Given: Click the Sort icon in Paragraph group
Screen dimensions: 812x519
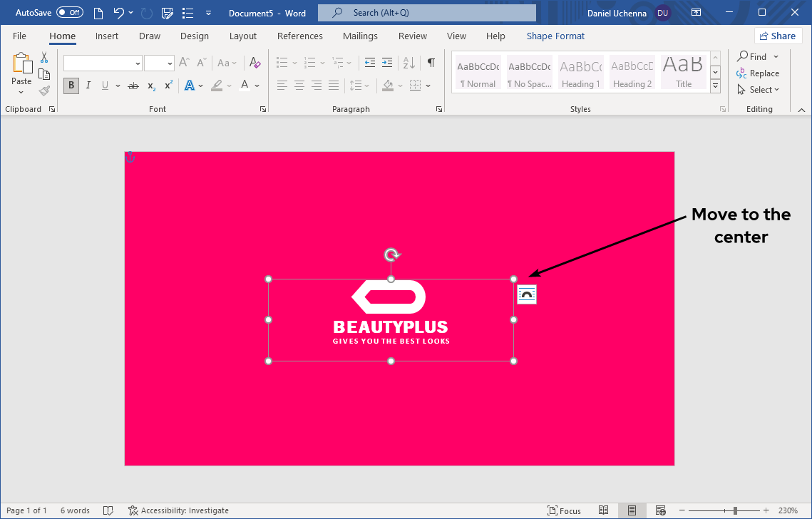Looking at the screenshot, I should point(408,63).
